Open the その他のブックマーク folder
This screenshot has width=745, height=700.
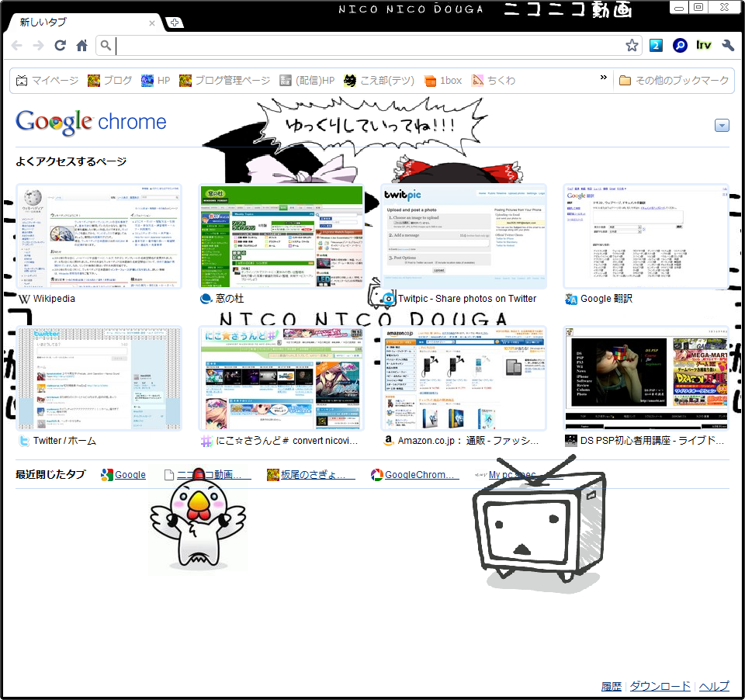674,80
